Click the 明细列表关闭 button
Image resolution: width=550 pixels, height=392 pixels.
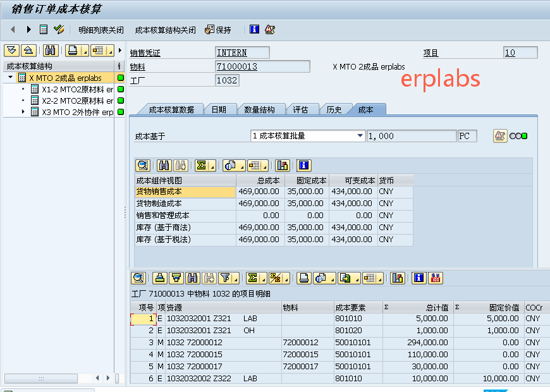[101, 30]
